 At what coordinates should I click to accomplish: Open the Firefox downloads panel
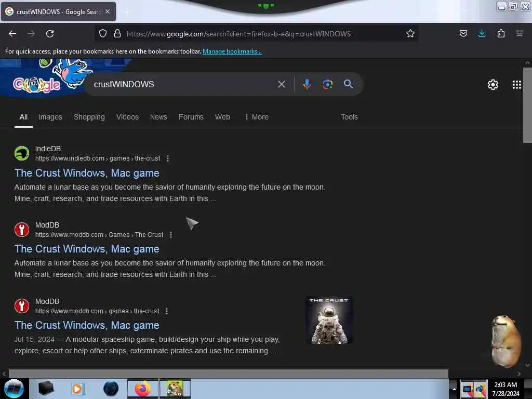coord(482,34)
